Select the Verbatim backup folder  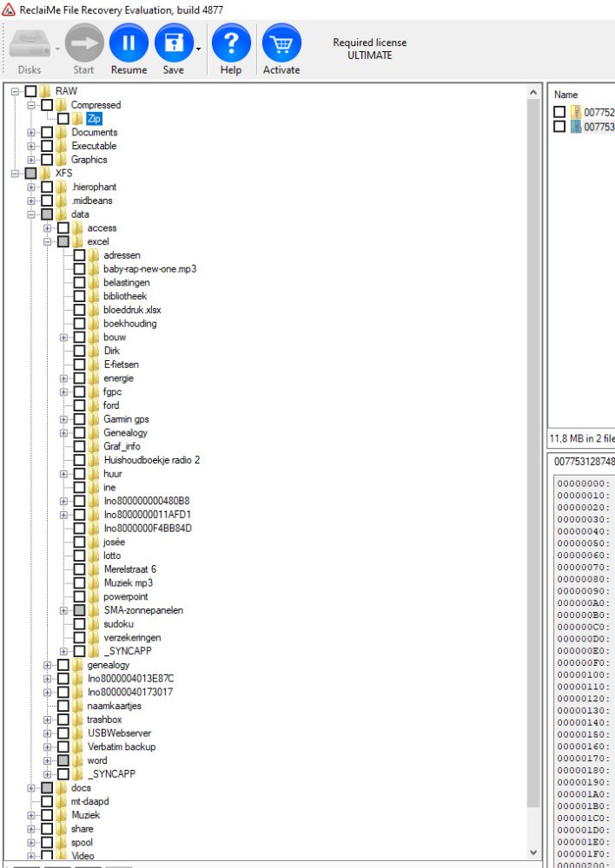point(121,747)
